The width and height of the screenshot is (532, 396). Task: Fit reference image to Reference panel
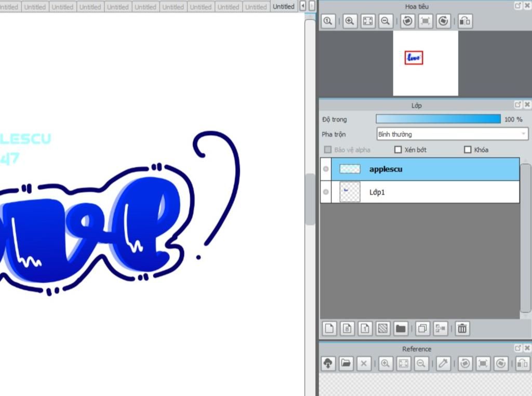[403, 363]
